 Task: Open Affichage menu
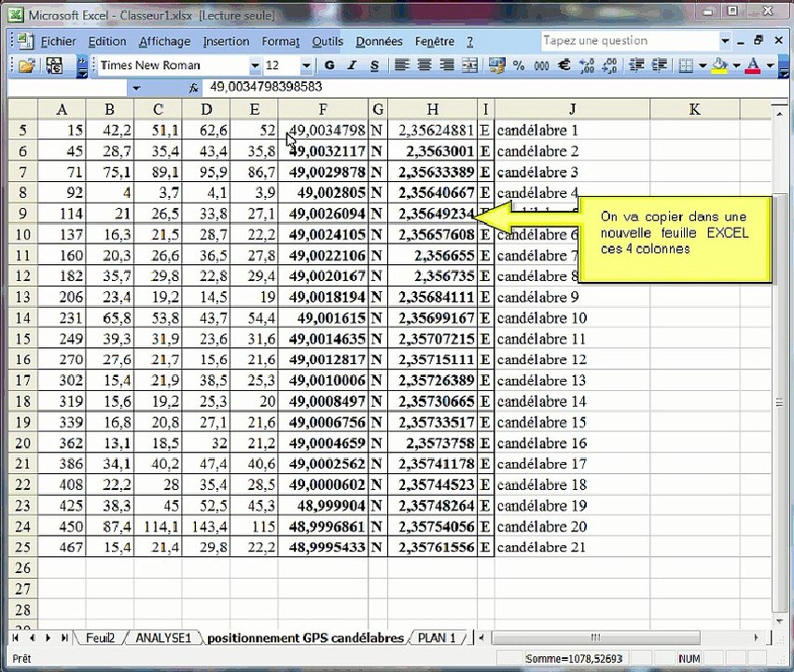coord(164,41)
